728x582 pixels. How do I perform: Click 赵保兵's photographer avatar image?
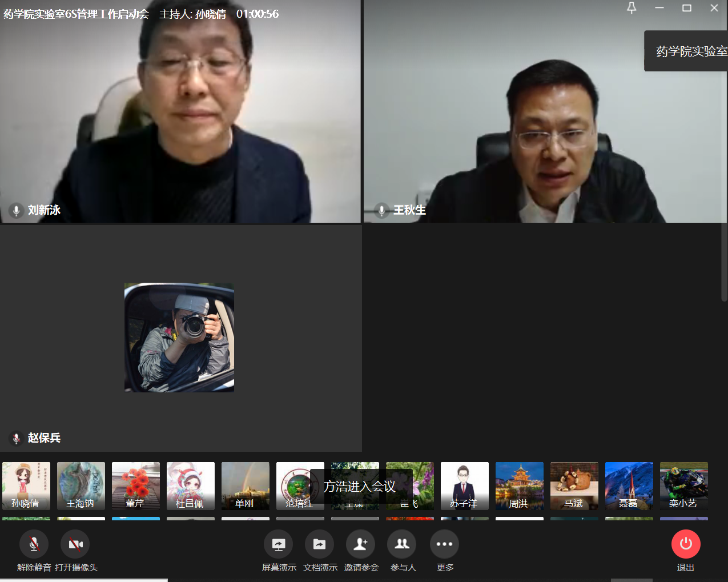pyautogui.click(x=179, y=338)
